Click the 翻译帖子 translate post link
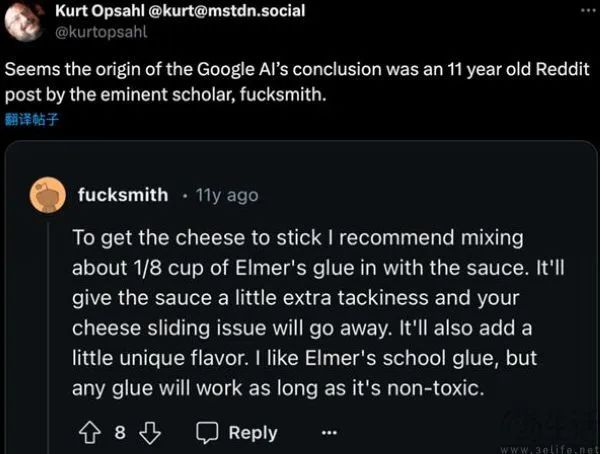The height and width of the screenshot is (454, 600). 32,118
